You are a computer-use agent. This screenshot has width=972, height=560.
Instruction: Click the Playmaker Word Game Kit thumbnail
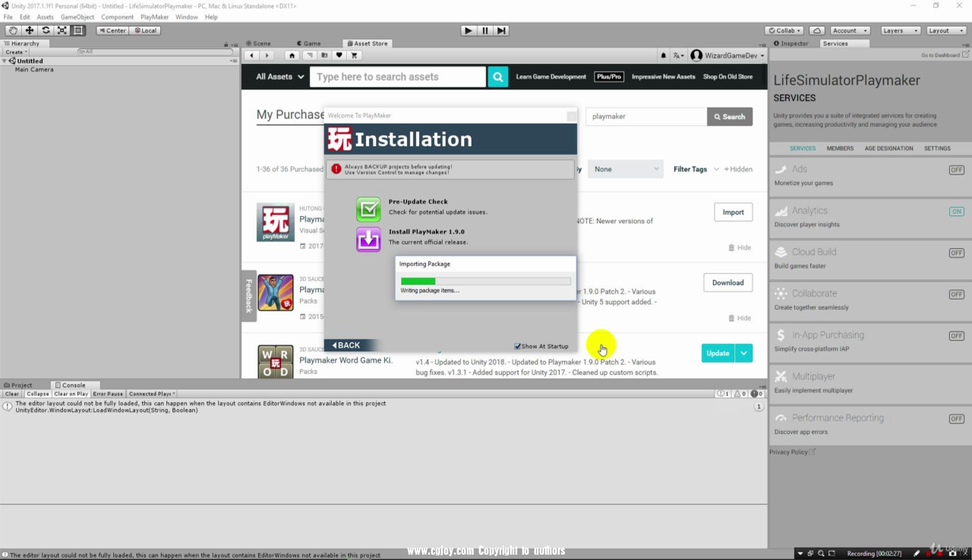pyautogui.click(x=276, y=362)
